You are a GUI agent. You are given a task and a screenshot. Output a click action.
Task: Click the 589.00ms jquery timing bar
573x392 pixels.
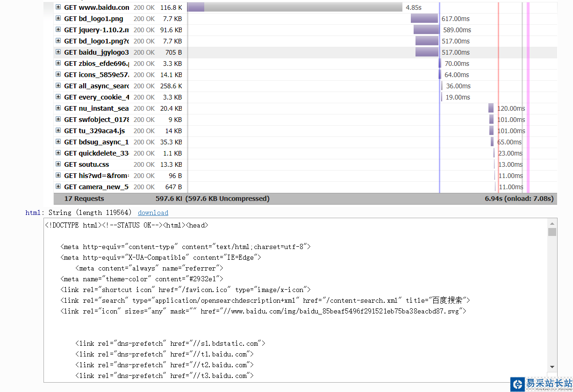coord(427,29)
